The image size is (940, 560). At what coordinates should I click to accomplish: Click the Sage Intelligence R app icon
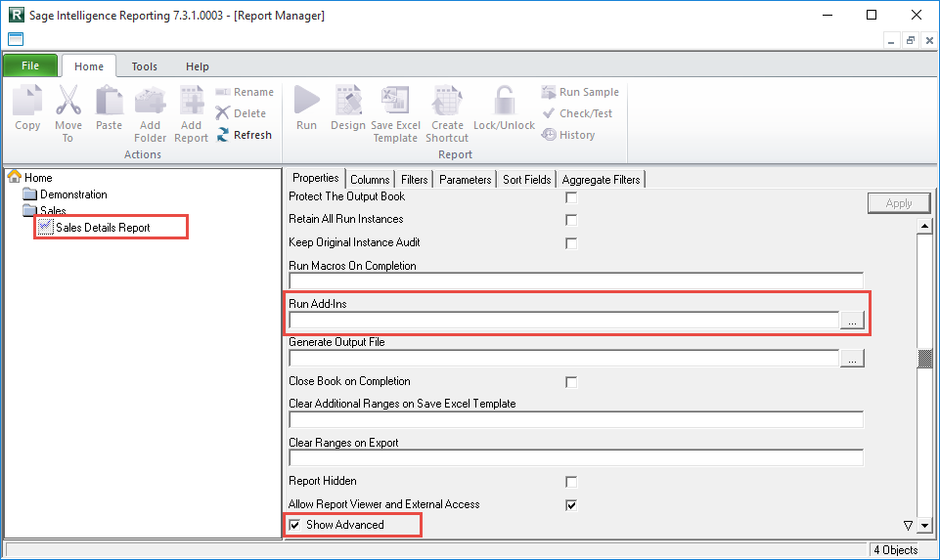click(17, 15)
